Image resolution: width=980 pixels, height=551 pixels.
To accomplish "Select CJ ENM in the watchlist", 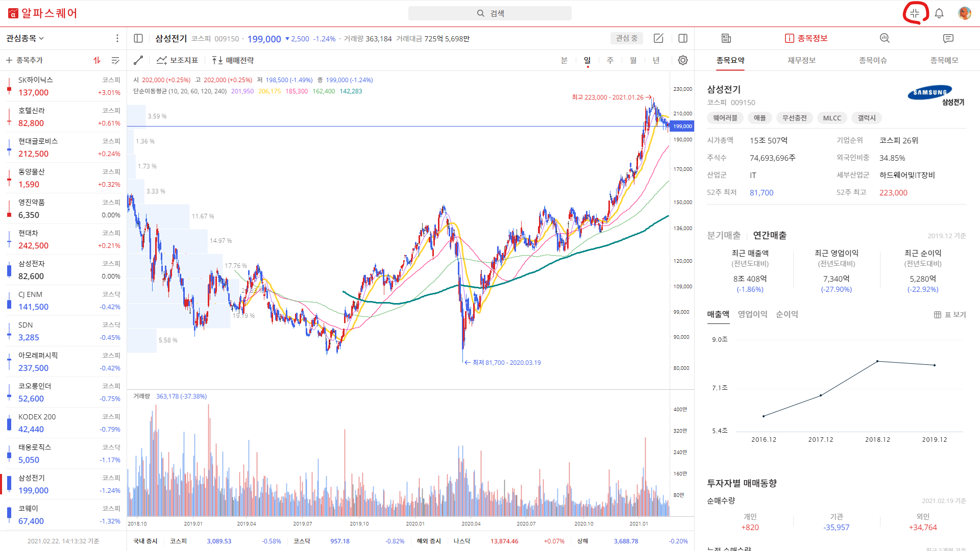I will click(63, 300).
